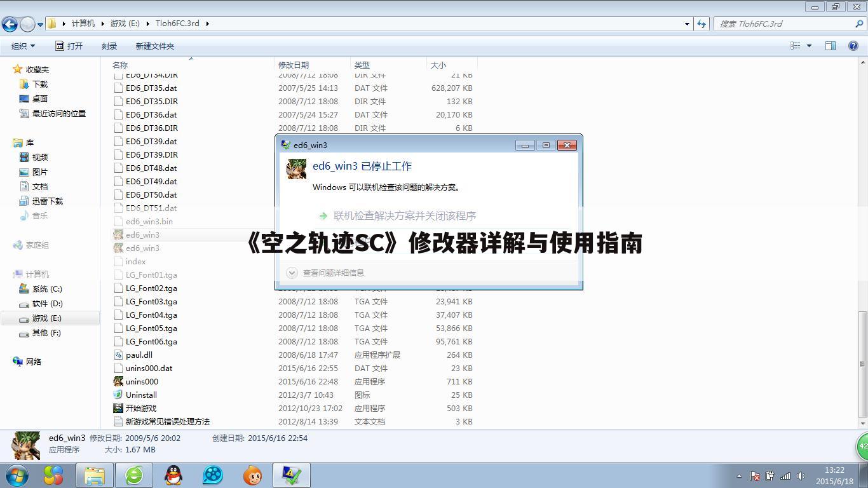Expand 查看问题详细信息 in error dialog
868x488 pixels.
pos(326,273)
